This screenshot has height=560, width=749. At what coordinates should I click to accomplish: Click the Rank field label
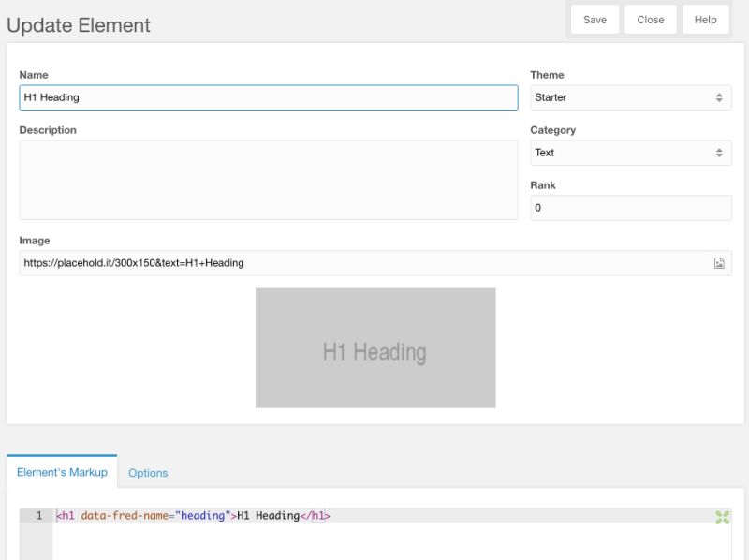(x=543, y=185)
